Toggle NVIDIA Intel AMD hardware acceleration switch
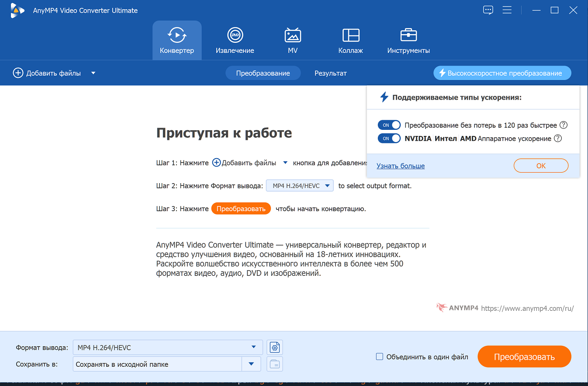The width and height of the screenshot is (588, 386). (x=389, y=139)
